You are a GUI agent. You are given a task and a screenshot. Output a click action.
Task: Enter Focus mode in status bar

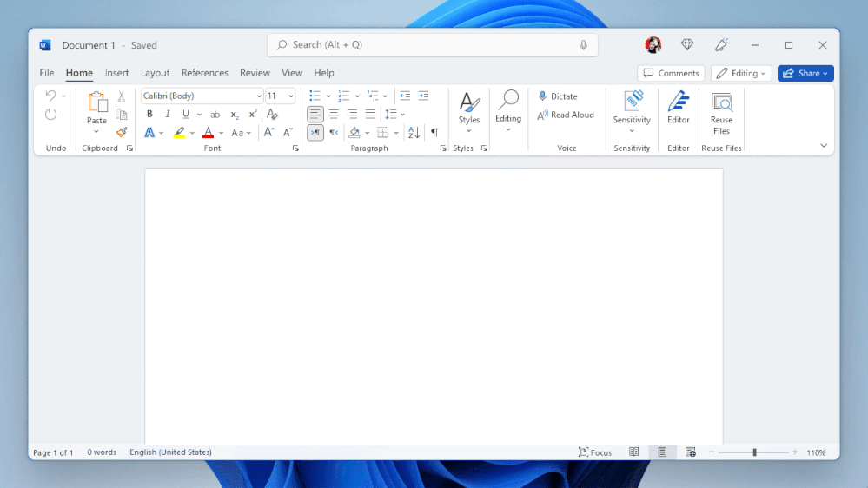(595, 452)
